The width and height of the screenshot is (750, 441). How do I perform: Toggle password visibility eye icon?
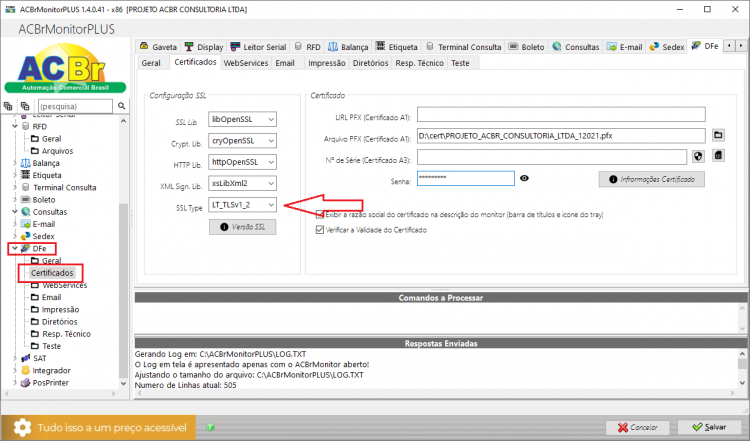[524, 178]
